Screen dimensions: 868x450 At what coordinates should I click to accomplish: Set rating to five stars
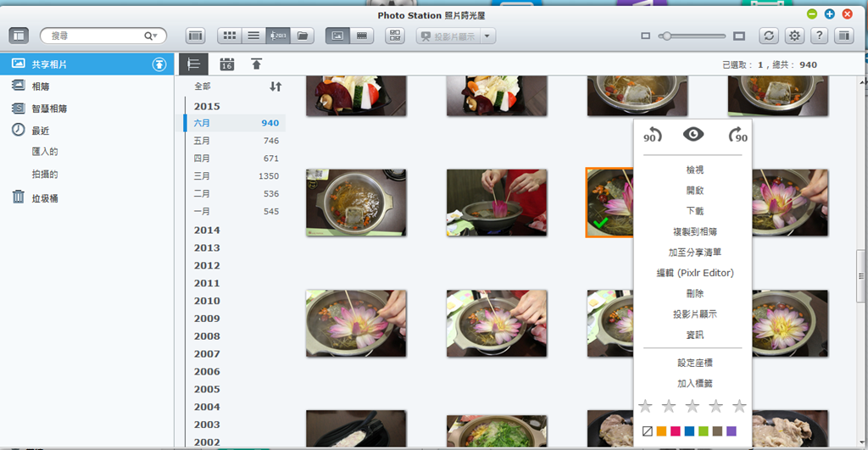(739, 407)
